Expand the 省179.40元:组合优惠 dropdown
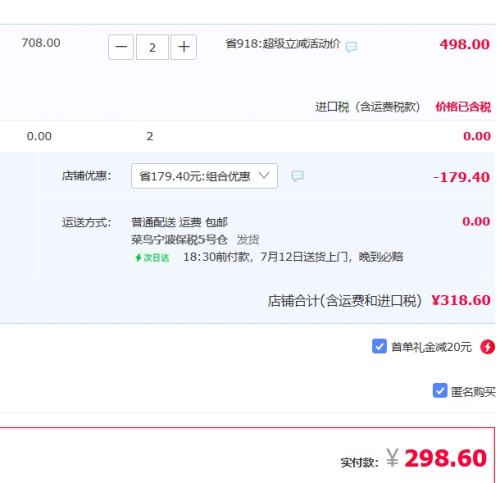 pyautogui.click(x=204, y=176)
